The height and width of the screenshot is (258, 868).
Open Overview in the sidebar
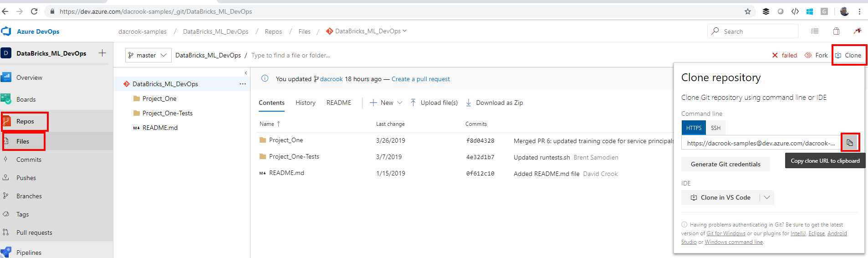29,77
